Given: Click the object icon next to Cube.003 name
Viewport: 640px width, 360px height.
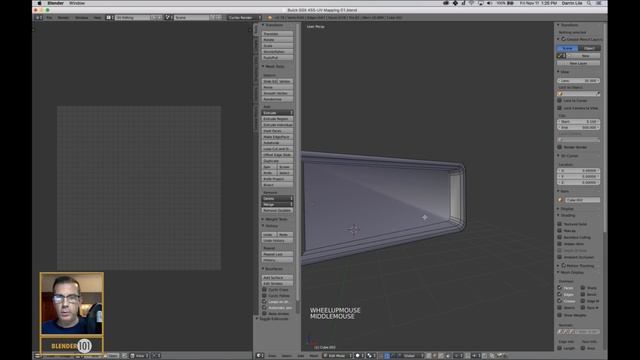Looking at the screenshot, I should [x=560, y=200].
